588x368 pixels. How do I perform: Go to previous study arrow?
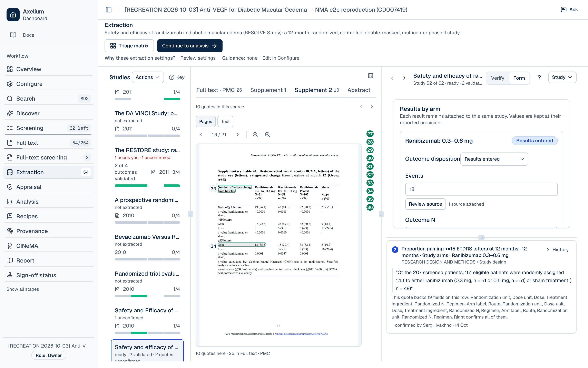[392, 78]
